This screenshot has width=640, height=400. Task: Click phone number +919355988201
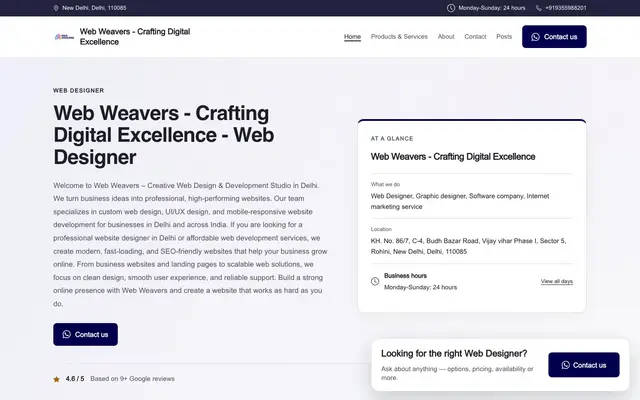[566, 8]
